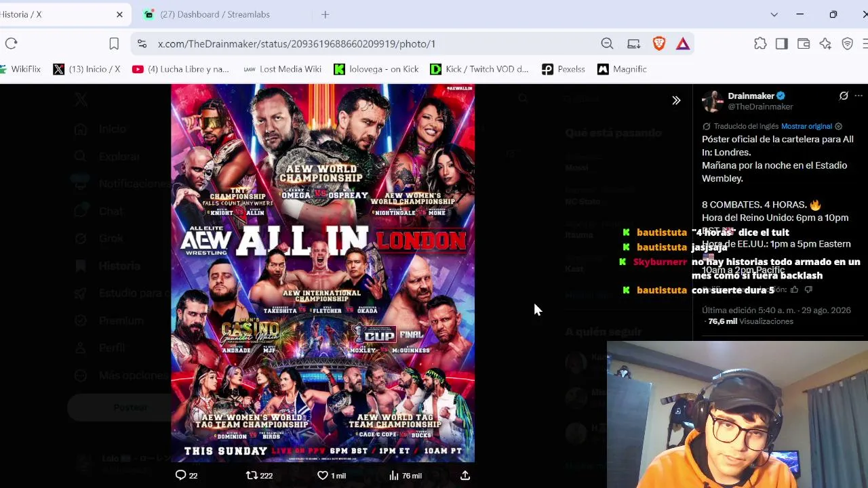
Task: Open Pexels bookmark
Action: pyautogui.click(x=564, y=69)
